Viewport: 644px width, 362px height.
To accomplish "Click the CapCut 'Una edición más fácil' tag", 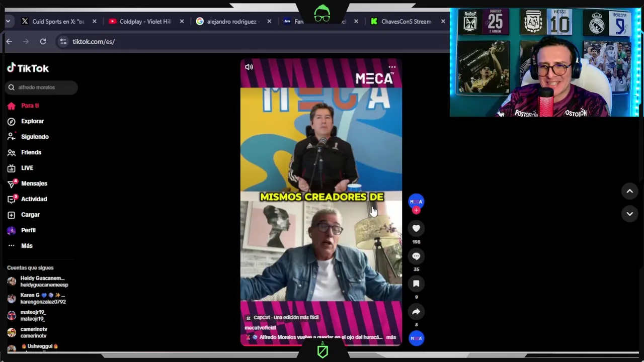I will click(x=282, y=318).
